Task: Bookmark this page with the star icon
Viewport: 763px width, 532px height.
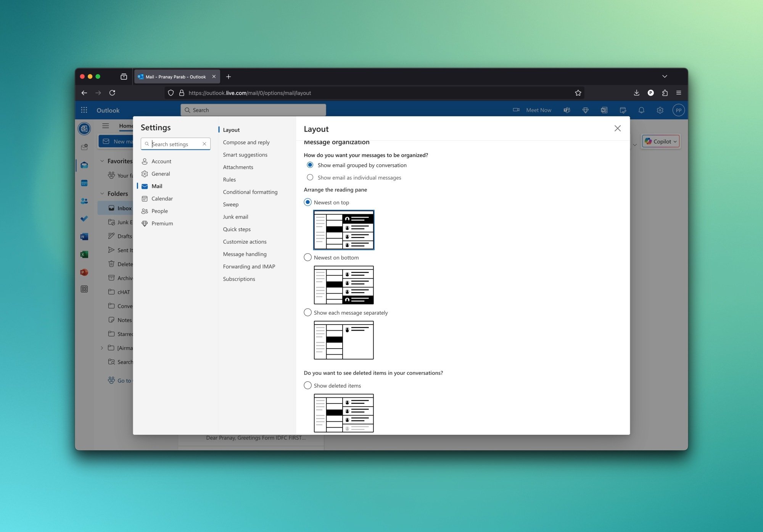Action: pos(578,93)
